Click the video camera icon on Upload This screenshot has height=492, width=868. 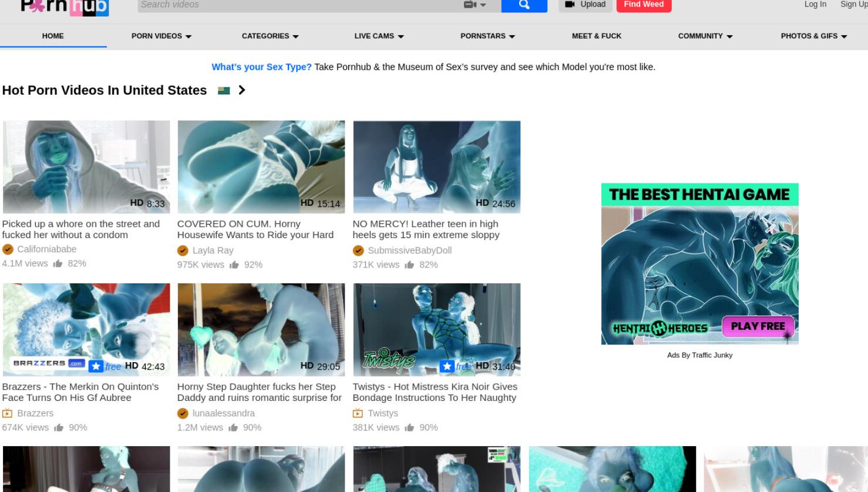tap(569, 4)
